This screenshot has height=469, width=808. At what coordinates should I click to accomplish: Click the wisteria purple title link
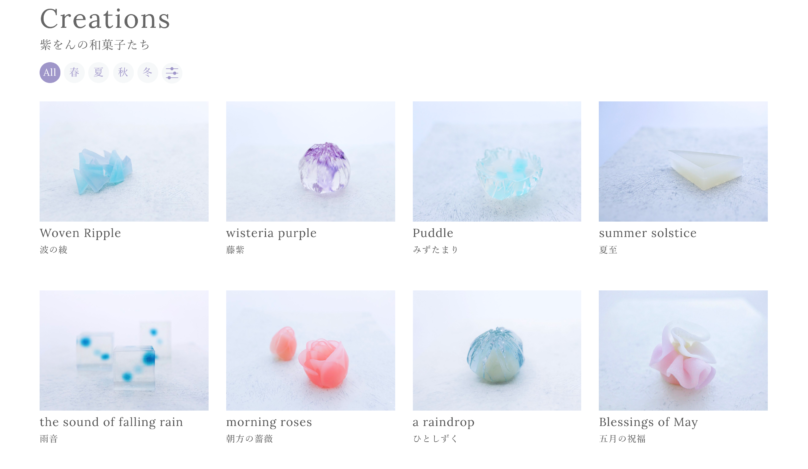[272, 233]
